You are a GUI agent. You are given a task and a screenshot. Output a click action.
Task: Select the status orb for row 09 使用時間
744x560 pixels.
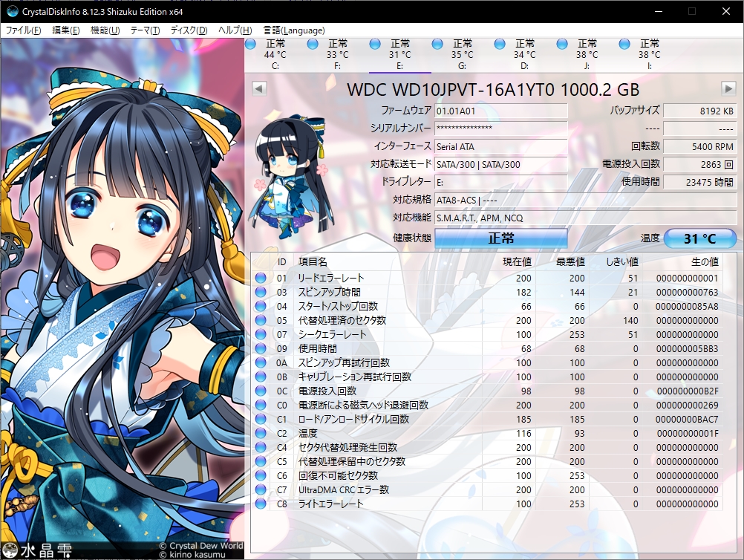coord(261,349)
